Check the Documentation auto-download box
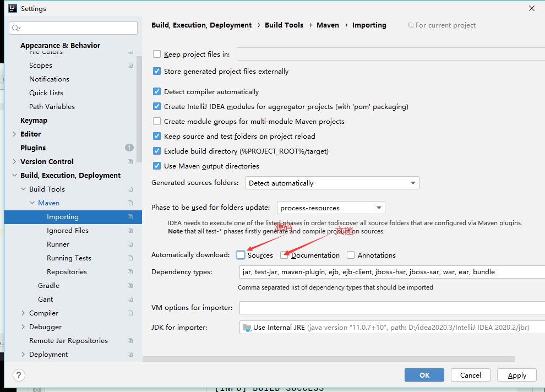 coord(284,255)
